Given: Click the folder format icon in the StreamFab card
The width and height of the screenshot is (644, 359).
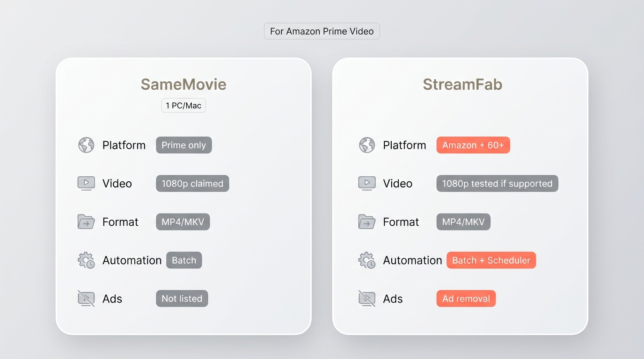Looking at the screenshot, I should coord(367,222).
